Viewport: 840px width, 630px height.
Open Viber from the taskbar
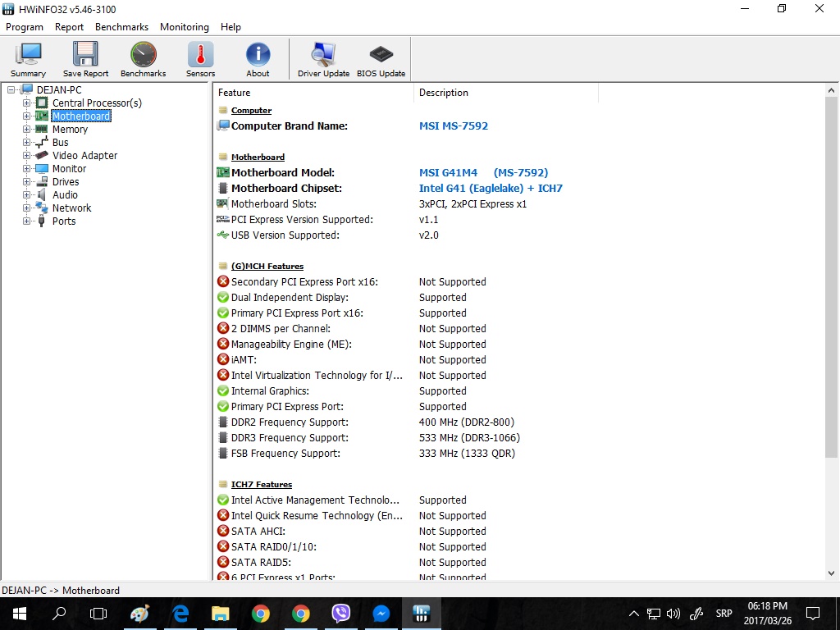click(x=341, y=613)
